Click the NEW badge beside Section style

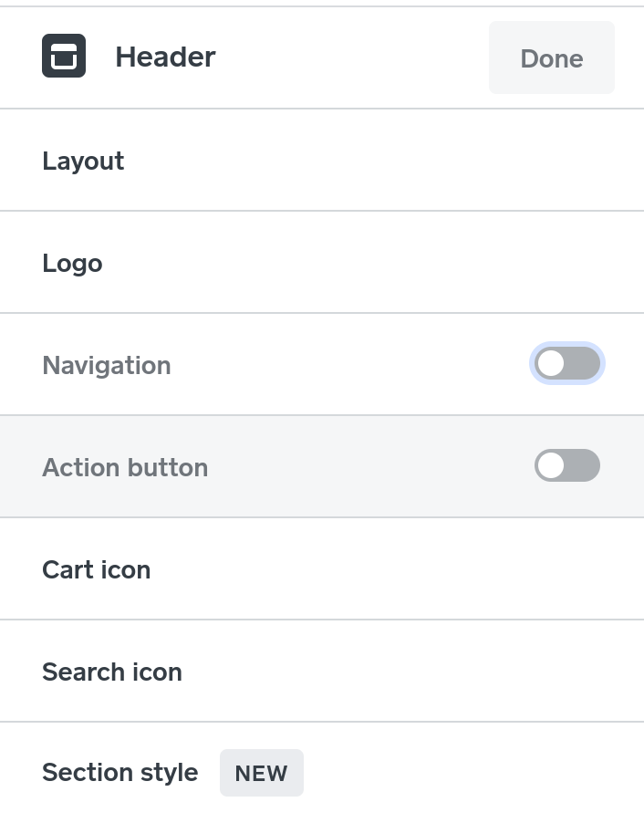coord(261,774)
